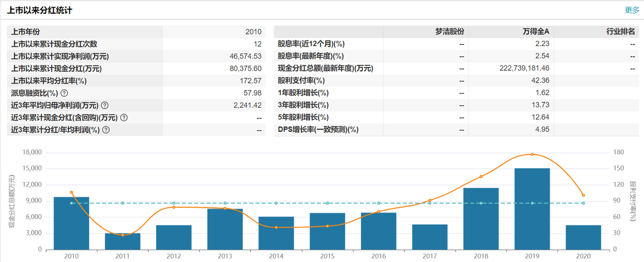Viewport: 644px width, 262px height.
Task: Click the 2011 dividend bar
Action: 122,241
